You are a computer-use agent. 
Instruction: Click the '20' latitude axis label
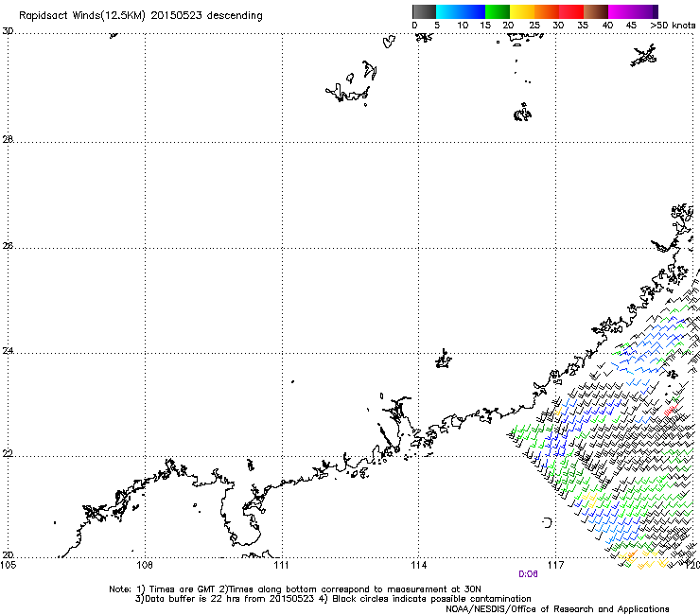[x=8, y=555]
